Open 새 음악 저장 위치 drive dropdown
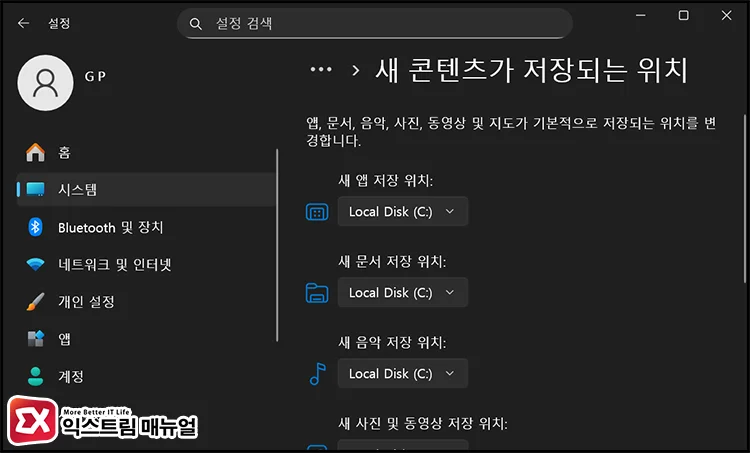The width and height of the screenshot is (750, 453). pos(403,373)
